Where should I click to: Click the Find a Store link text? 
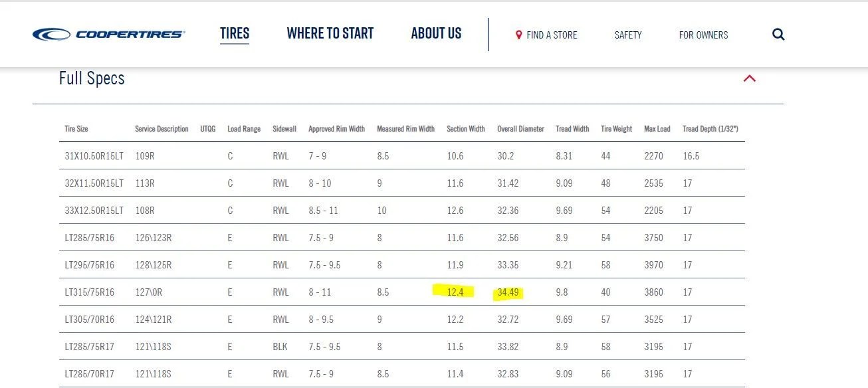(552, 35)
